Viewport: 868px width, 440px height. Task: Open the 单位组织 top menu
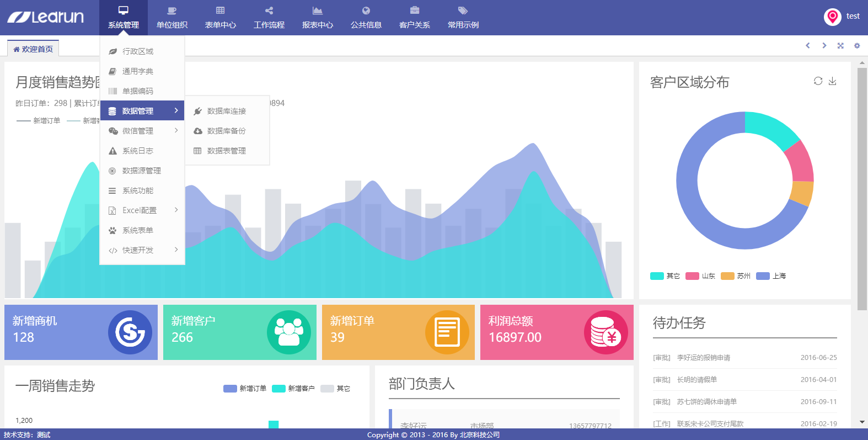point(172,18)
